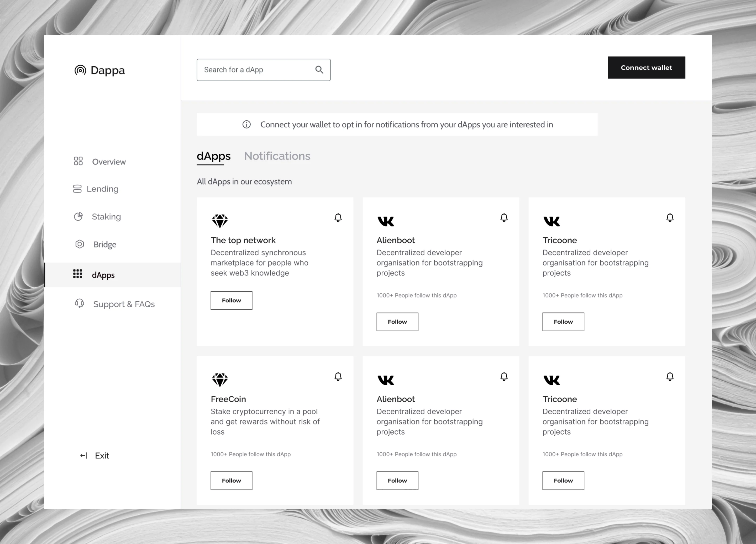
Task: Click the Staking pie chart icon
Action: pos(78,217)
